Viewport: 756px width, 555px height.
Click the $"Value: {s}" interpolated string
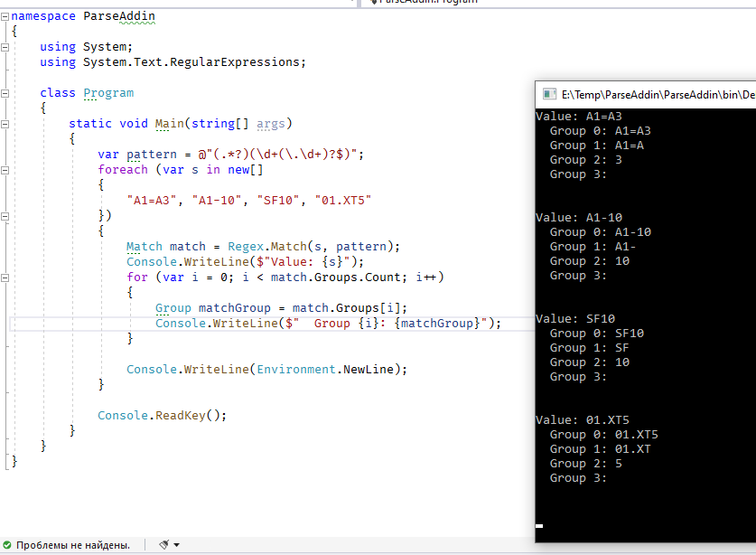[x=303, y=262]
